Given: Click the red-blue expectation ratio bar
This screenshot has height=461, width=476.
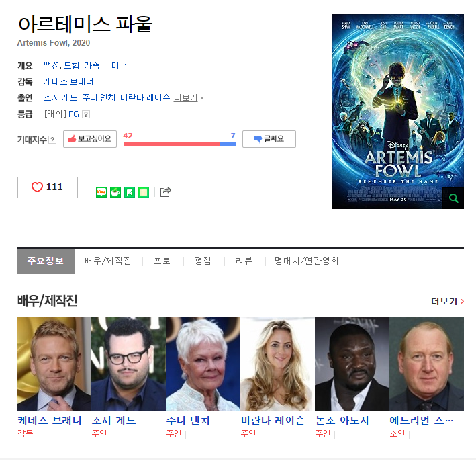Looking at the screenshot, I should click(179, 144).
